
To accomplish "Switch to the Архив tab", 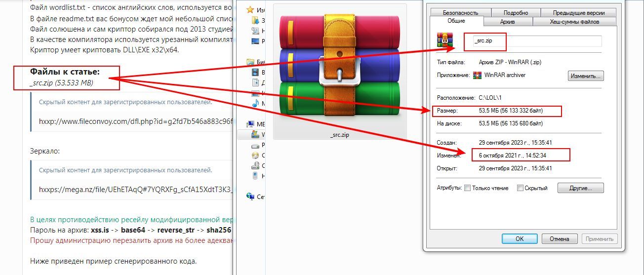I will click(x=507, y=22).
